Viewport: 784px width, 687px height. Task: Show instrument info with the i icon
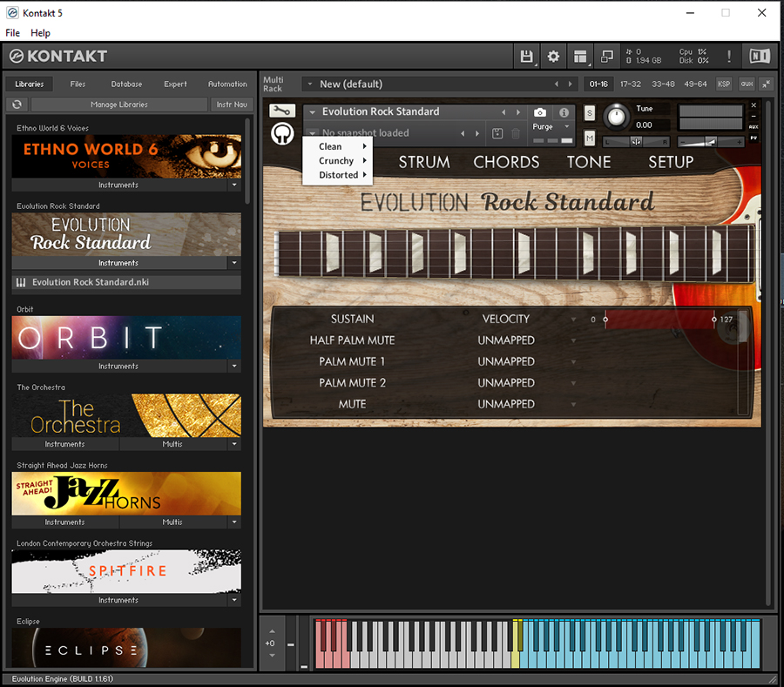(564, 112)
